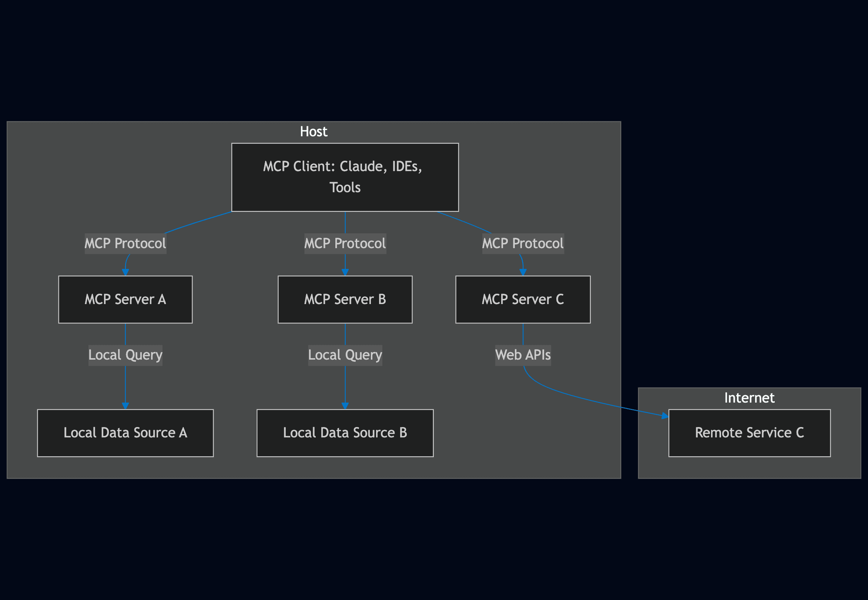The height and width of the screenshot is (600, 868).
Task: Click the MCP Server B node
Action: click(x=345, y=299)
